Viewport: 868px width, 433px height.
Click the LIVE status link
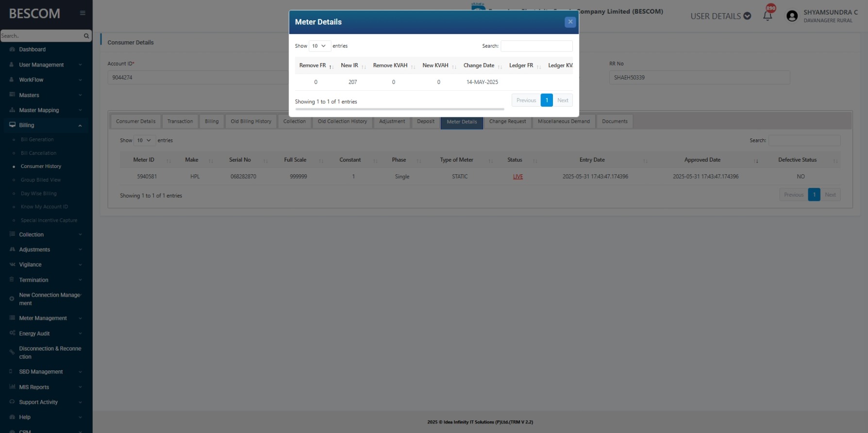[x=518, y=177]
